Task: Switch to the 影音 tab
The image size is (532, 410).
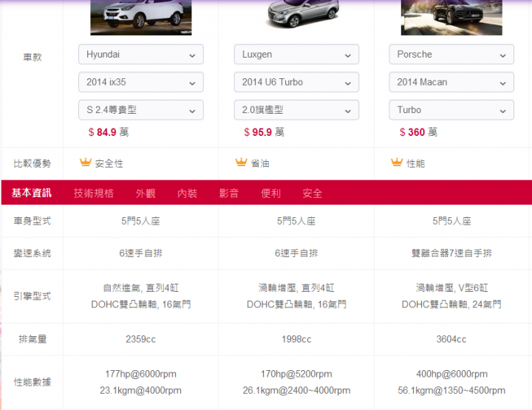Action: tap(229, 194)
